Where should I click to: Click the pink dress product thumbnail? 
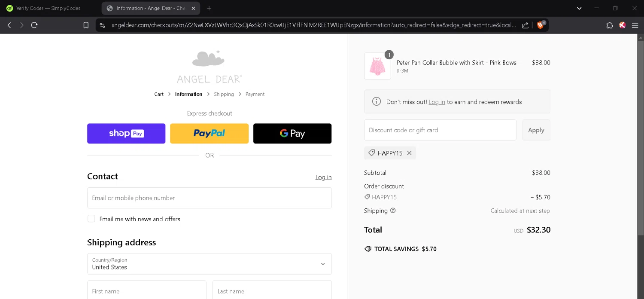[377, 66]
